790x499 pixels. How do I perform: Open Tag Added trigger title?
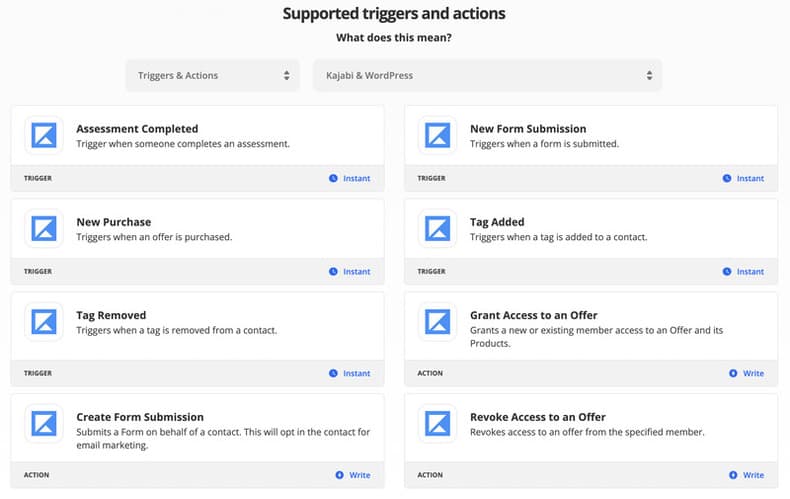click(497, 222)
